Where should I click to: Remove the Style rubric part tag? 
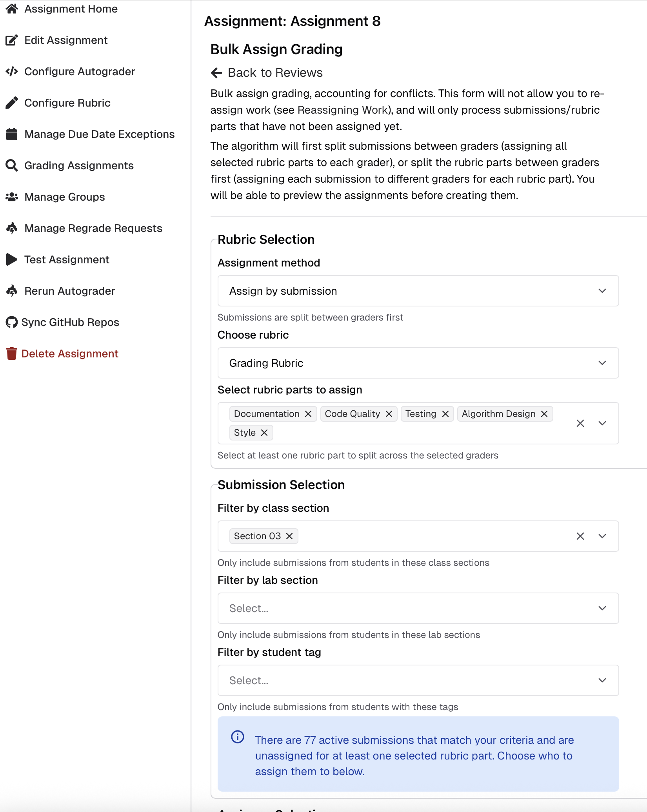[x=264, y=433]
